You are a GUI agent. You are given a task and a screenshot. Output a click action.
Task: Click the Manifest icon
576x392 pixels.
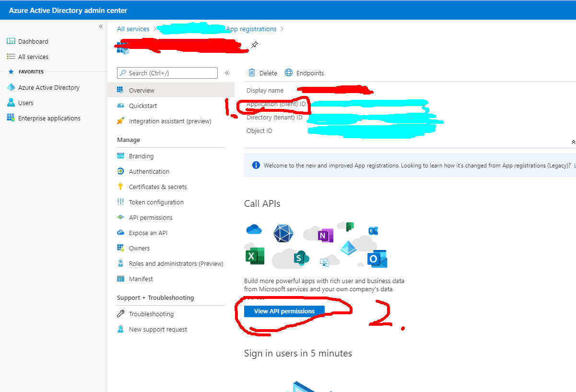pyautogui.click(x=120, y=279)
